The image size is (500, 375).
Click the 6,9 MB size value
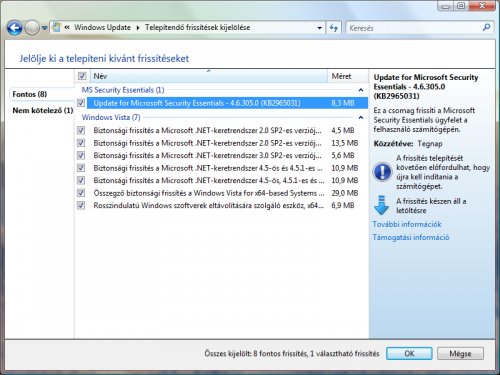[x=343, y=205]
